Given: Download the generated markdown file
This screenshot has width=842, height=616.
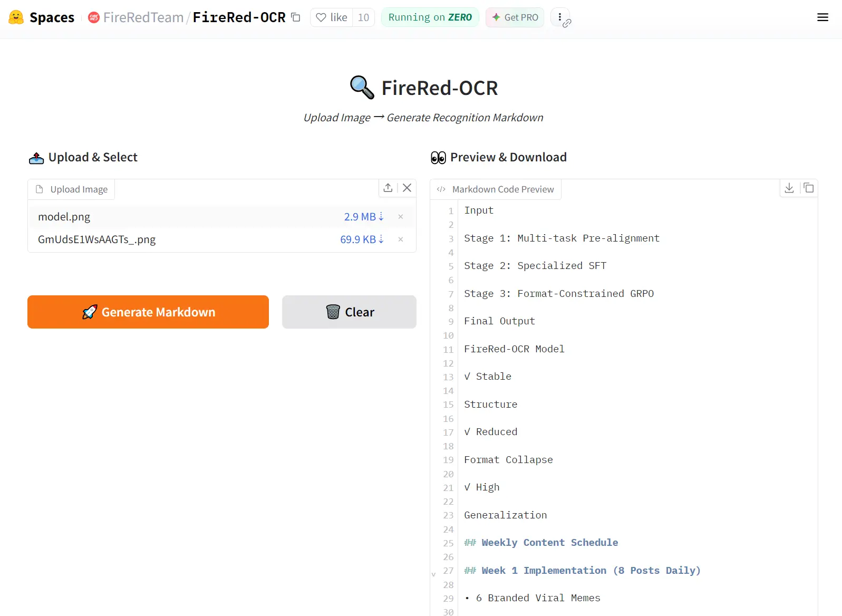Looking at the screenshot, I should 789,188.
